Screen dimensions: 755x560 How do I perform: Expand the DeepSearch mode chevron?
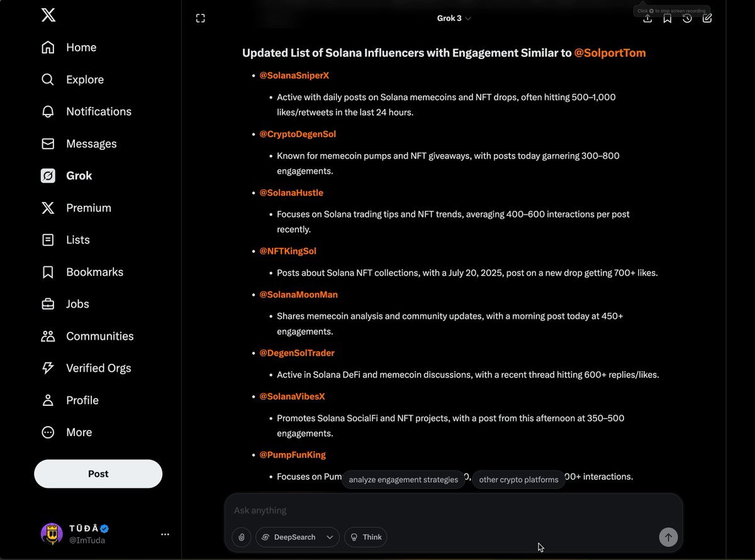point(330,537)
